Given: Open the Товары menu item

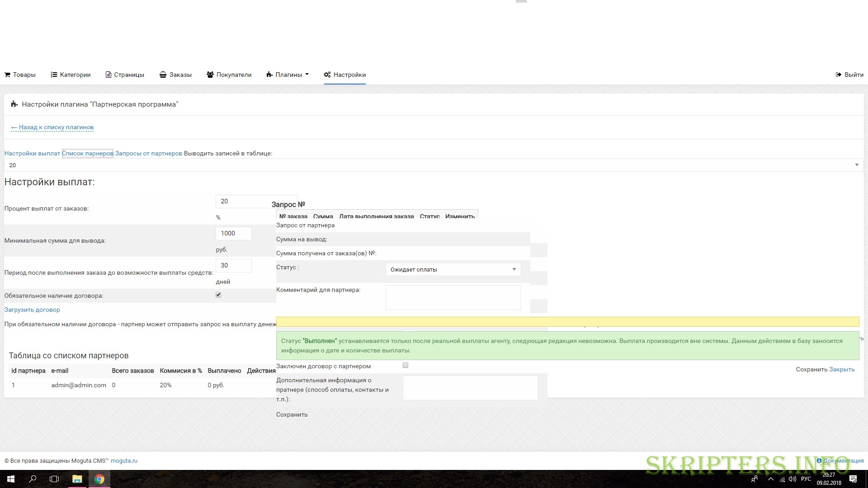Looking at the screenshot, I should click(20, 75).
